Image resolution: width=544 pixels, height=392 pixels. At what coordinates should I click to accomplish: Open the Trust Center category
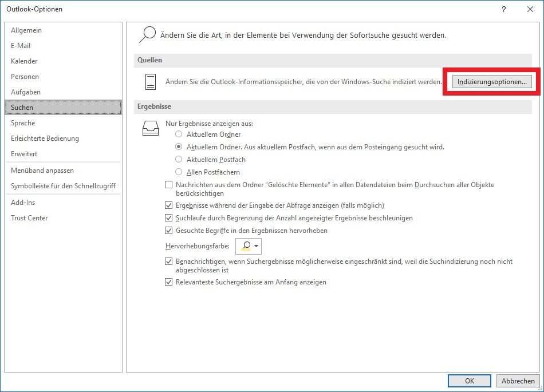click(x=63, y=218)
